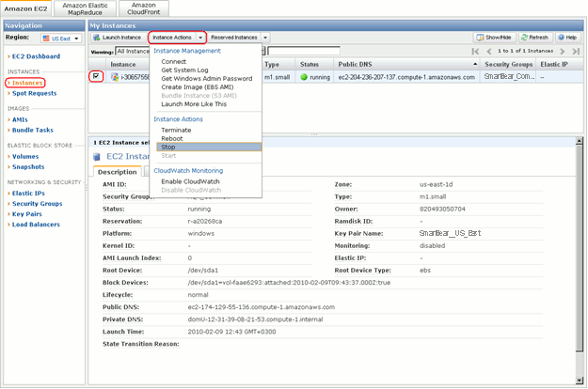Select Stop in the menu
The image size is (588, 389).
click(209, 148)
